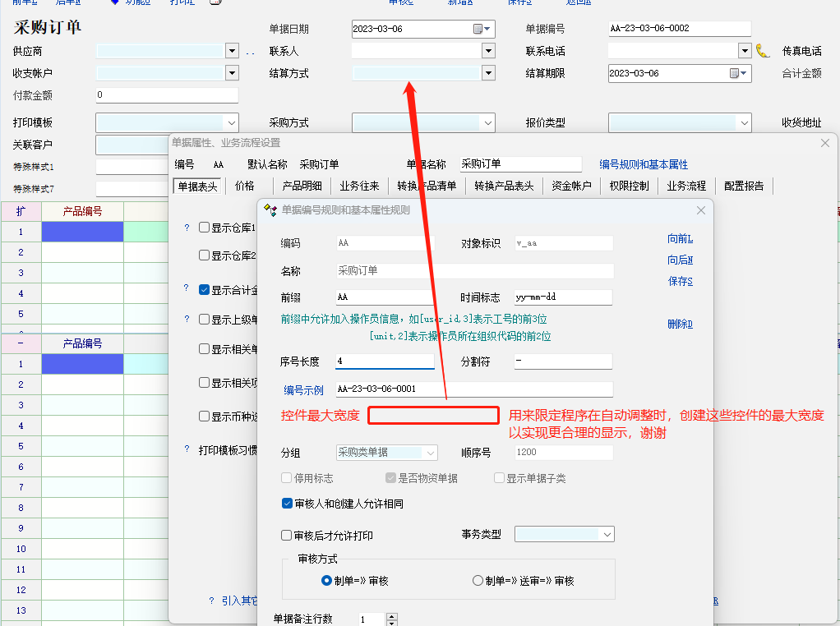
Task: Click the help question mark beside 打印模板习惯
Action: tap(187, 449)
